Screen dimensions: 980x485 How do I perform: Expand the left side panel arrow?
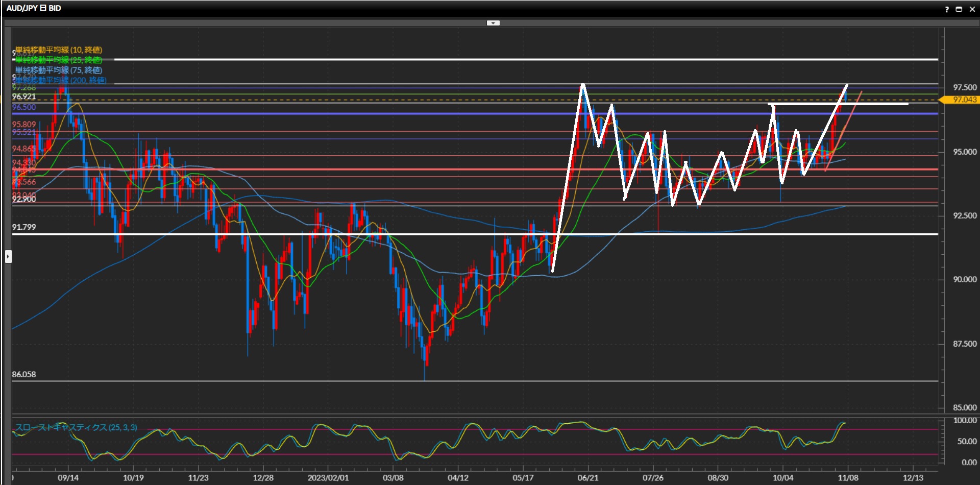[x=8, y=256]
